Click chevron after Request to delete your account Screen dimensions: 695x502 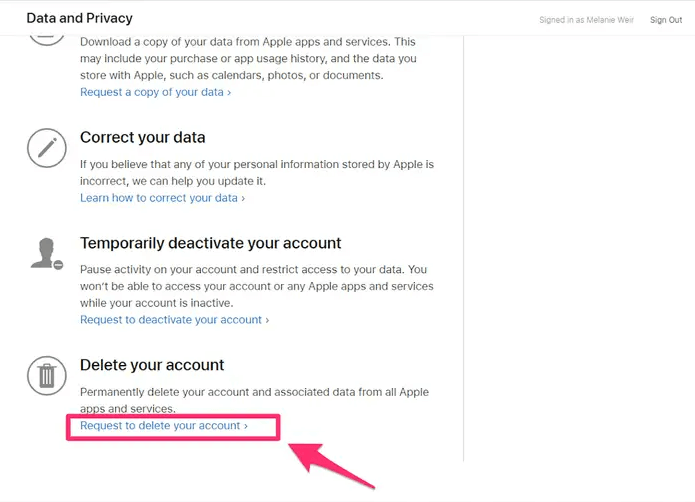pos(246,426)
